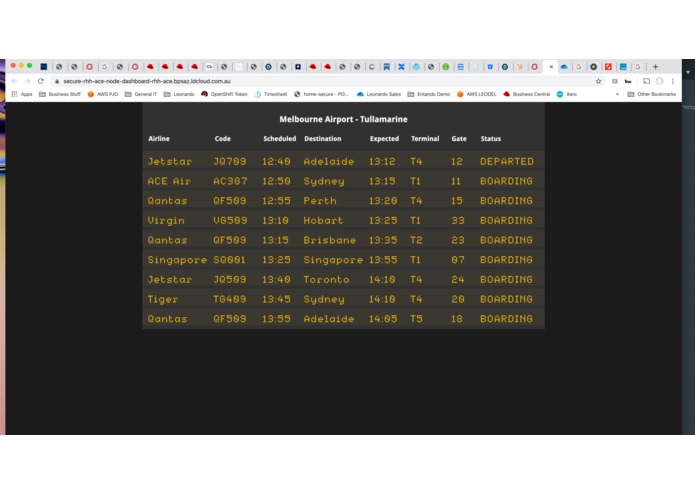Switch to the ship-wheel icon tab

[505, 67]
